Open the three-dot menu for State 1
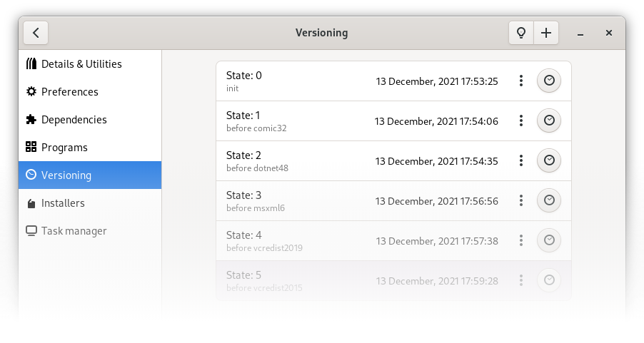This screenshot has width=644, height=343. click(x=520, y=121)
